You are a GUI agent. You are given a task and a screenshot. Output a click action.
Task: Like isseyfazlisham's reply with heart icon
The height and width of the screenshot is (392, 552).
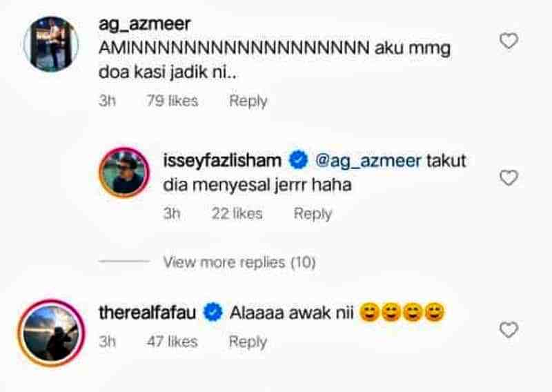point(509,177)
